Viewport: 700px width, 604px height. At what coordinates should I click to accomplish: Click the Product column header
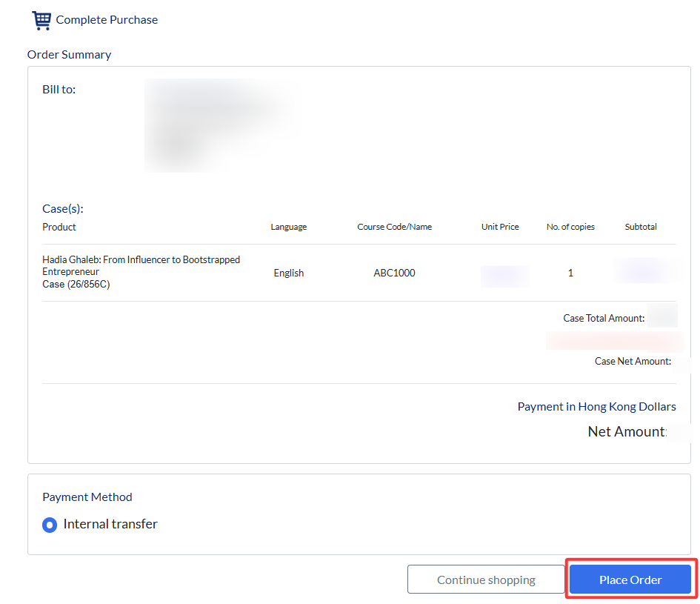[x=59, y=227]
